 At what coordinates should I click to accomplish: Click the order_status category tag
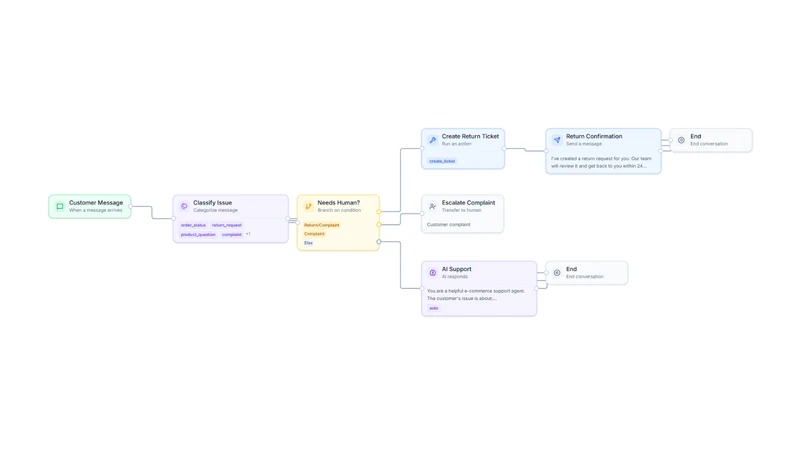tap(193, 225)
